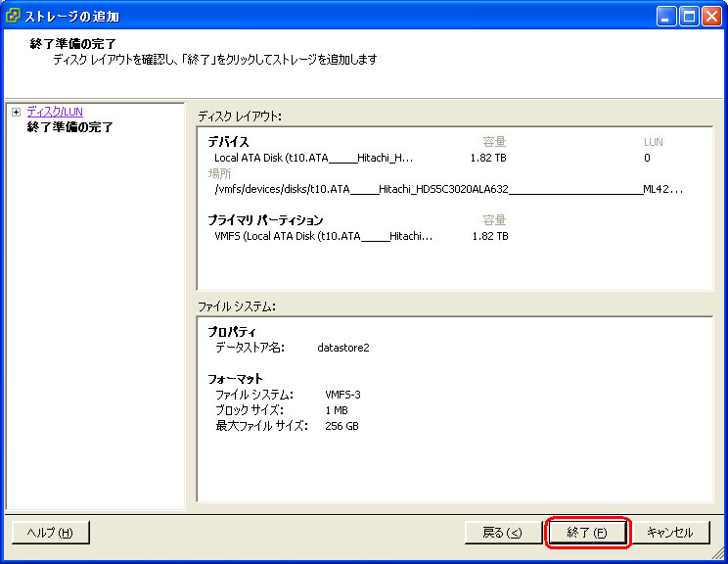Click the 256 GB maximum file size value
The height and width of the screenshot is (564, 728).
341,426
